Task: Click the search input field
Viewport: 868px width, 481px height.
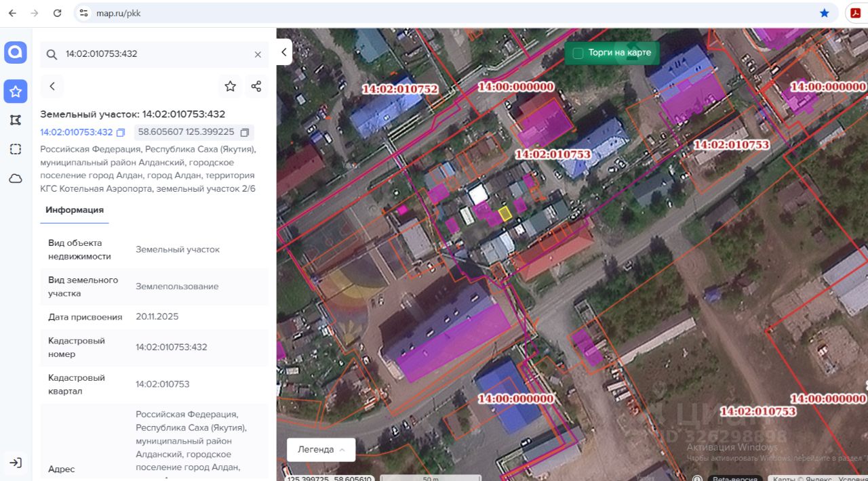Action: [155, 54]
